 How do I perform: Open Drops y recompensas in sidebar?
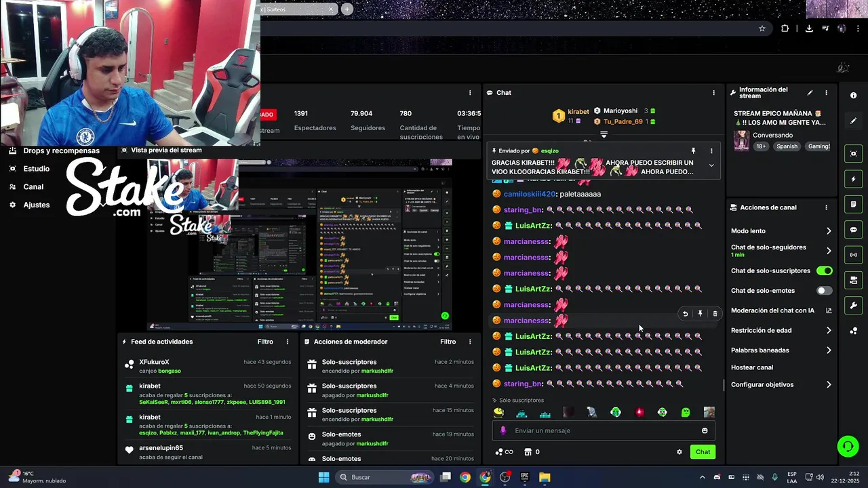(x=54, y=150)
